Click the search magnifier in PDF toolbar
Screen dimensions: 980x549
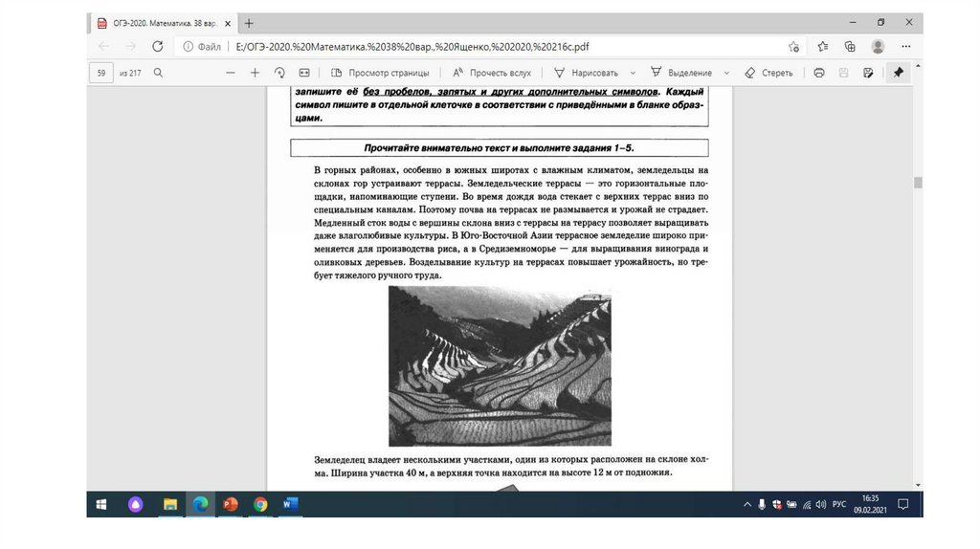coord(158,73)
